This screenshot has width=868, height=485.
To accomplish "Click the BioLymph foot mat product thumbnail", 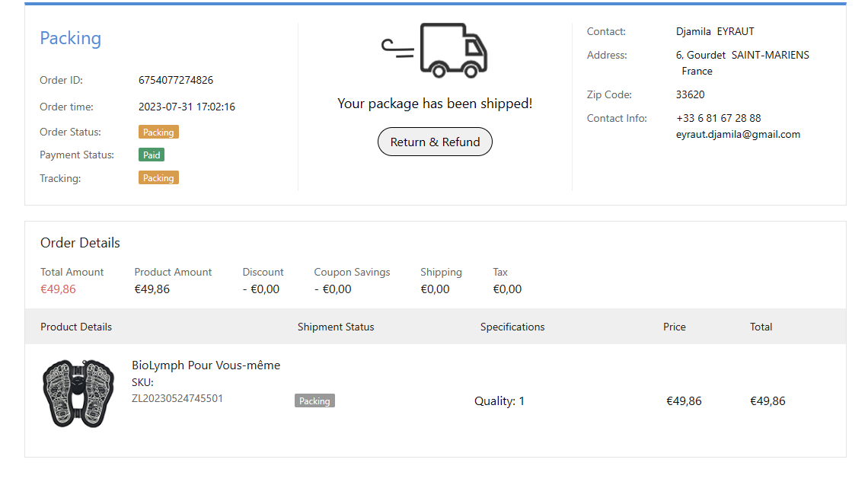I will pyautogui.click(x=78, y=393).
